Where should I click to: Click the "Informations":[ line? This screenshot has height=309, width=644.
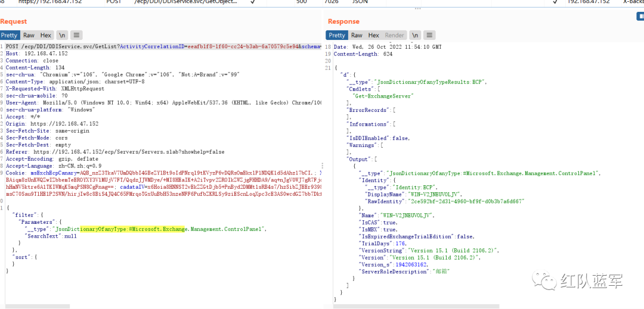point(371,124)
